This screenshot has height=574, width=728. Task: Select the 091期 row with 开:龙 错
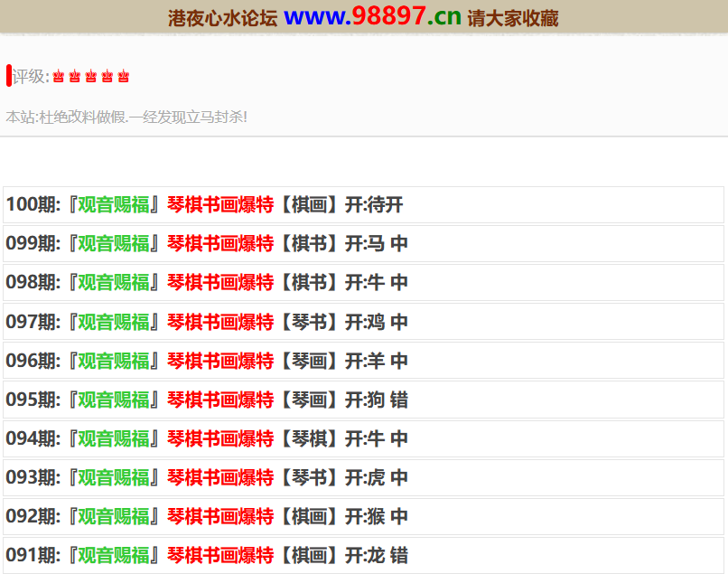363,555
